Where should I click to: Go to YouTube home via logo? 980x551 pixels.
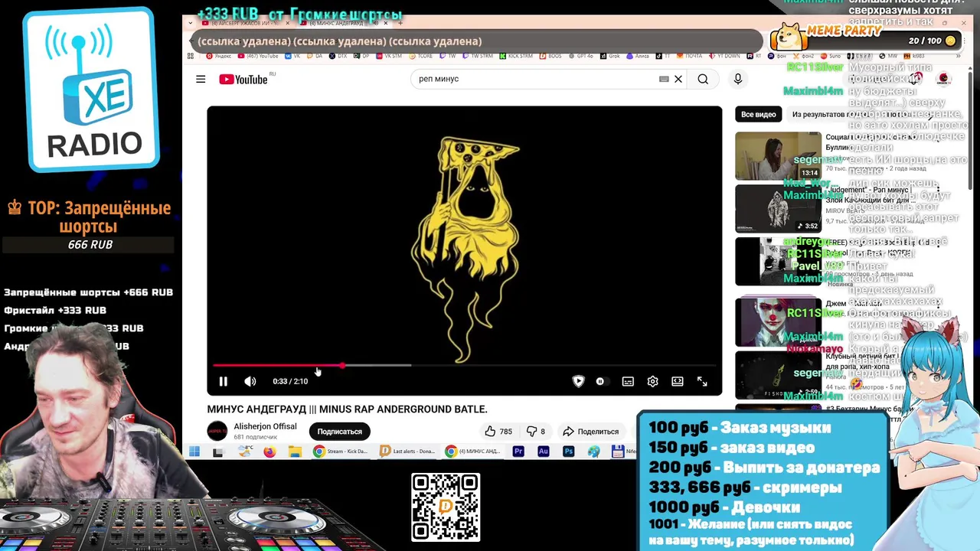click(x=243, y=80)
